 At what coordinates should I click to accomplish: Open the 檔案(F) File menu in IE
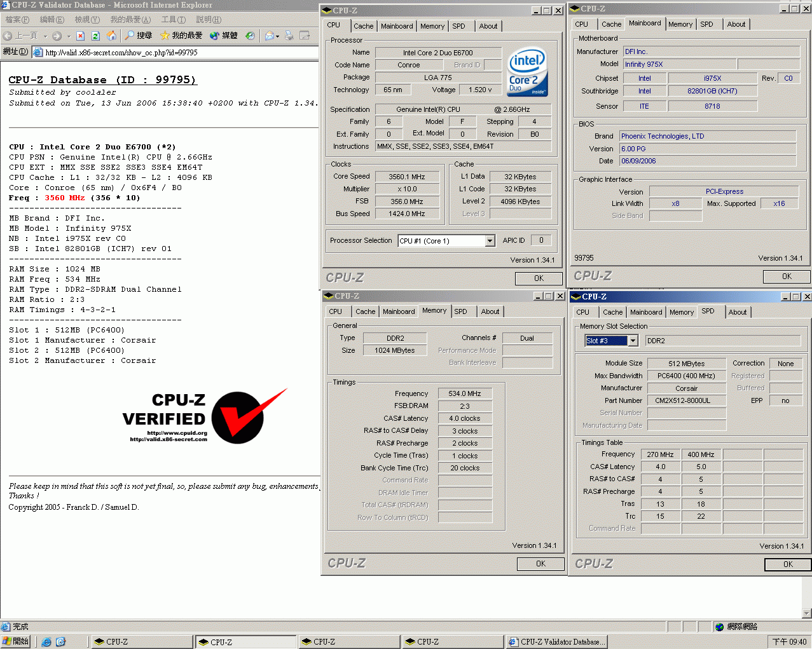pyautogui.click(x=17, y=20)
